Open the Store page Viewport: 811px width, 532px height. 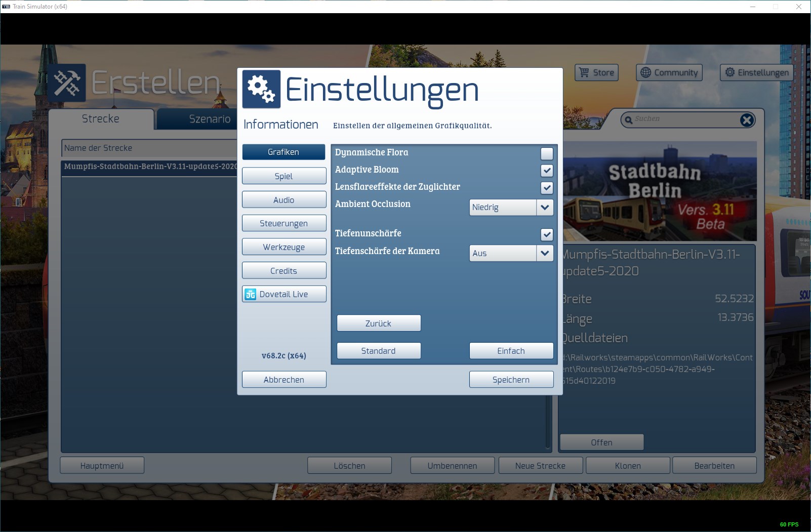click(597, 72)
